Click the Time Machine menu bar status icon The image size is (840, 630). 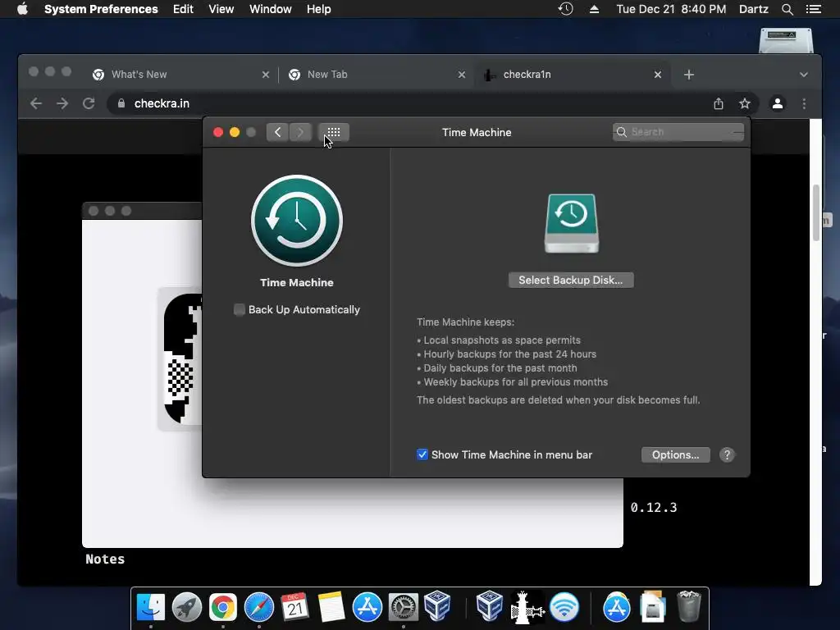pyautogui.click(x=566, y=9)
